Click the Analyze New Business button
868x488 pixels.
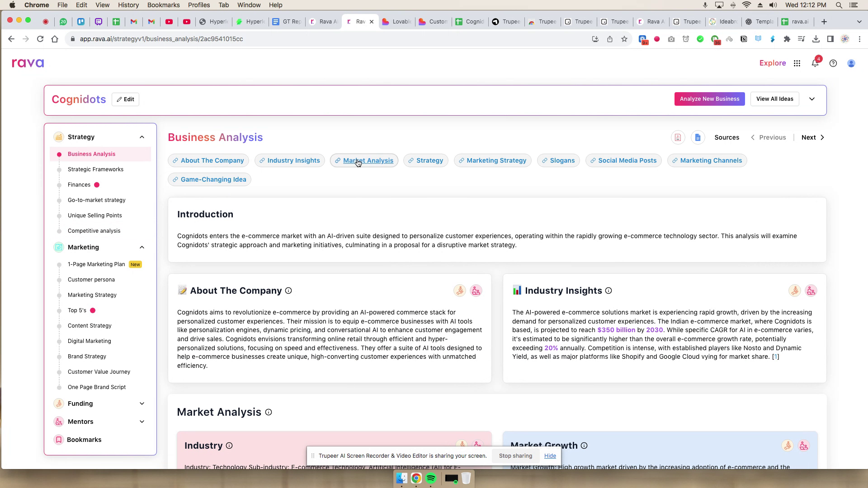click(709, 99)
